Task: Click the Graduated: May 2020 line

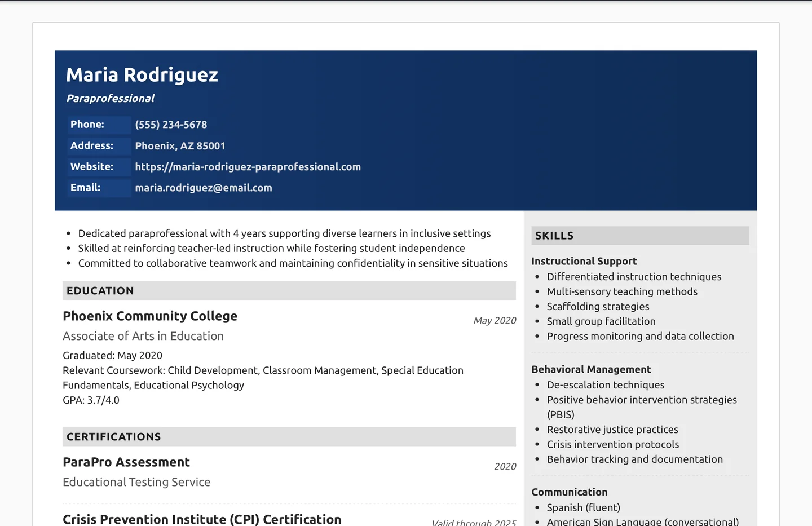Action: click(x=112, y=356)
